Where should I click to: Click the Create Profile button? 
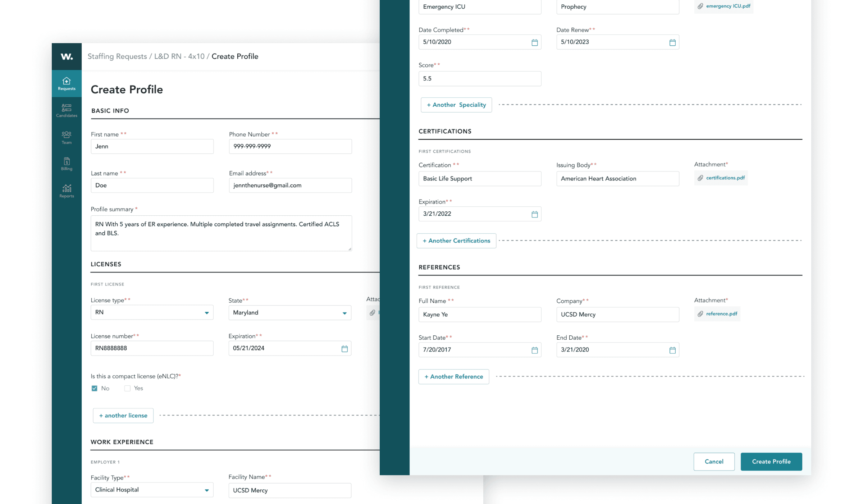[x=771, y=462]
